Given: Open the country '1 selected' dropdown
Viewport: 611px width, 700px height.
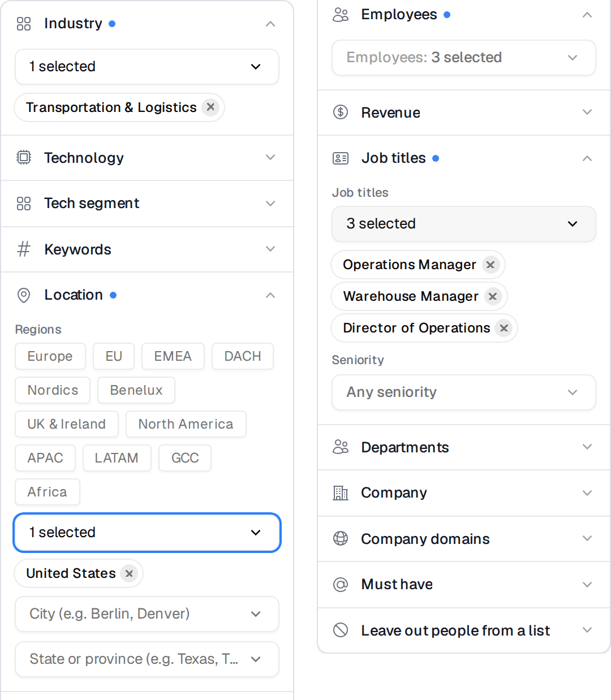Looking at the screenshot, I should [x=147, y=533].
